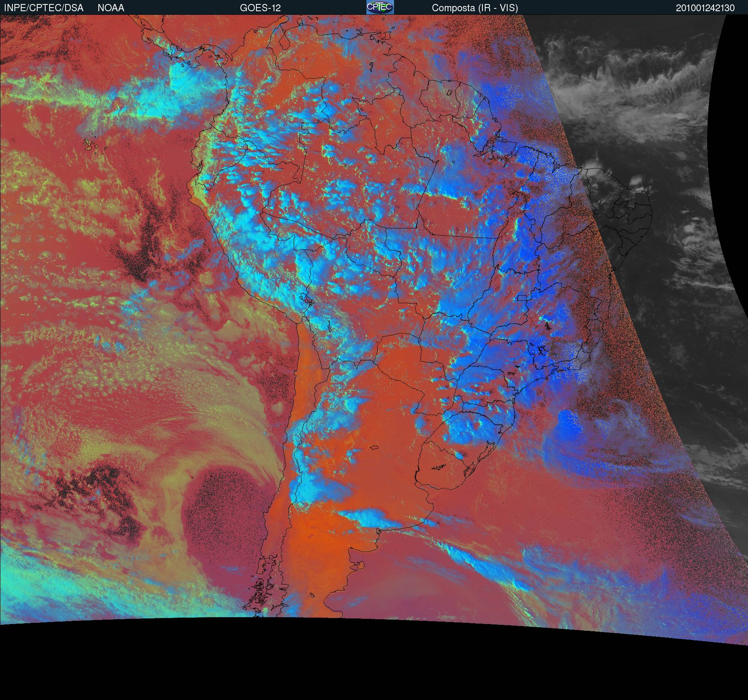Click the CPTEC logo in header
The image size is (748, 700).
[x=380, y=7]
